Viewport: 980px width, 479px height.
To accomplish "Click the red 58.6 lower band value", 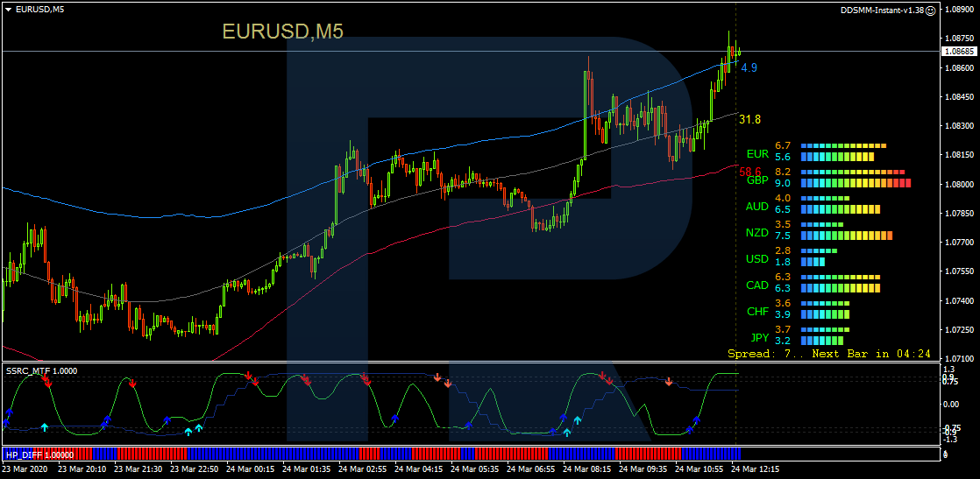I will (x=749, y=172).
